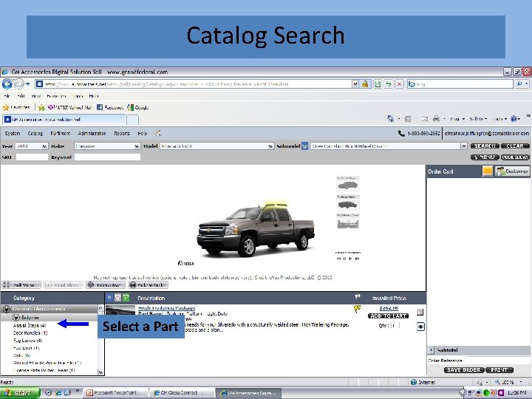Screen dimensions: 532x399
Task: Click the SKU input field
Action: point(32,157)
